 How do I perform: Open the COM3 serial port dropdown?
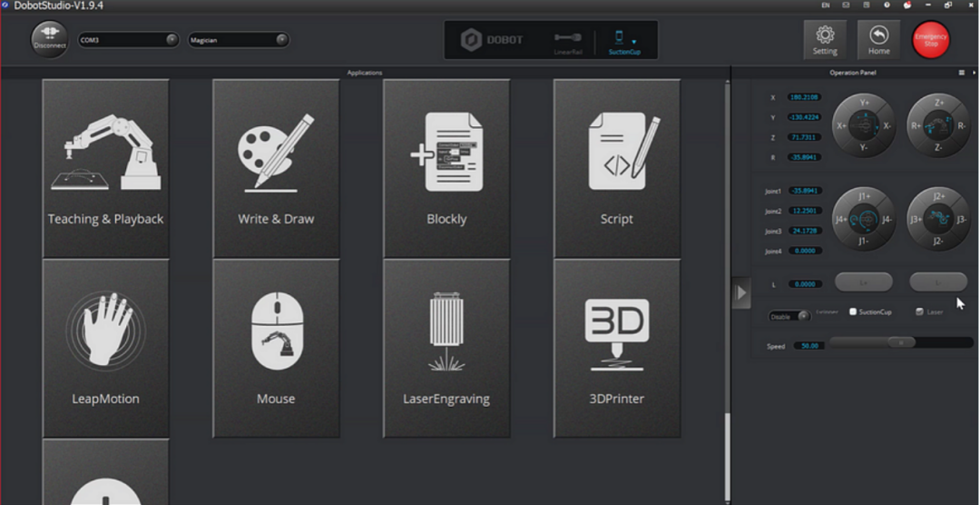[x=128, y=40]
